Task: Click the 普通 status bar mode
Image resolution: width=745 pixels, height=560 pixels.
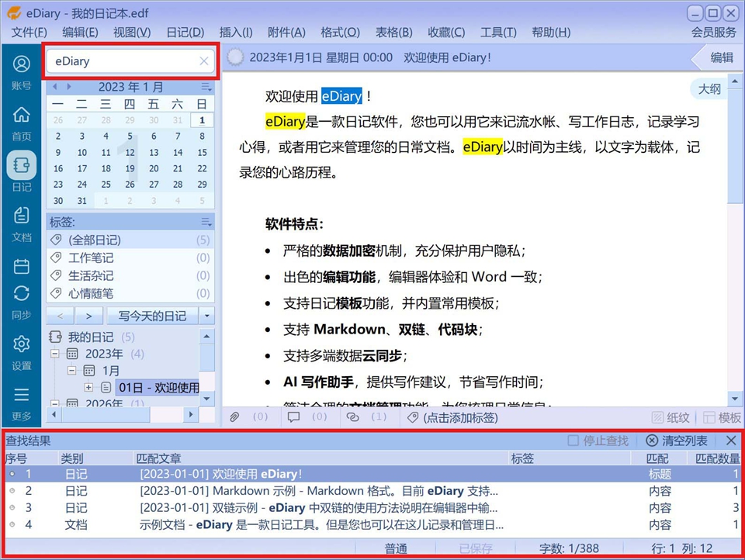Action: (396, 548)
